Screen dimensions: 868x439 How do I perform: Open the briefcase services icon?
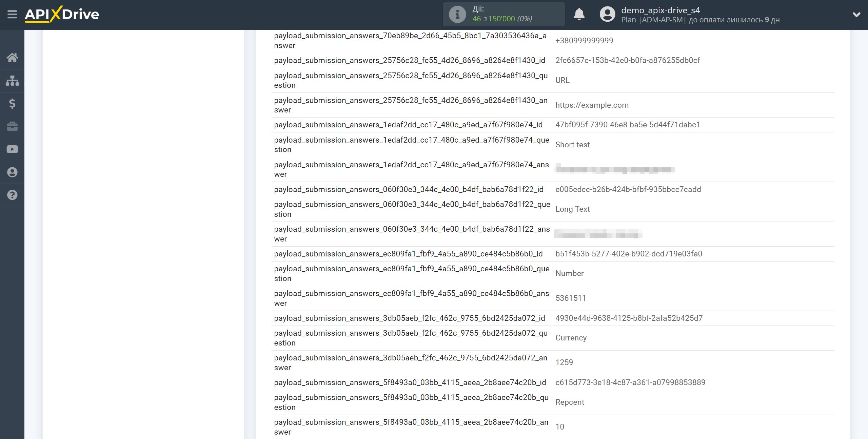(12, 126)
